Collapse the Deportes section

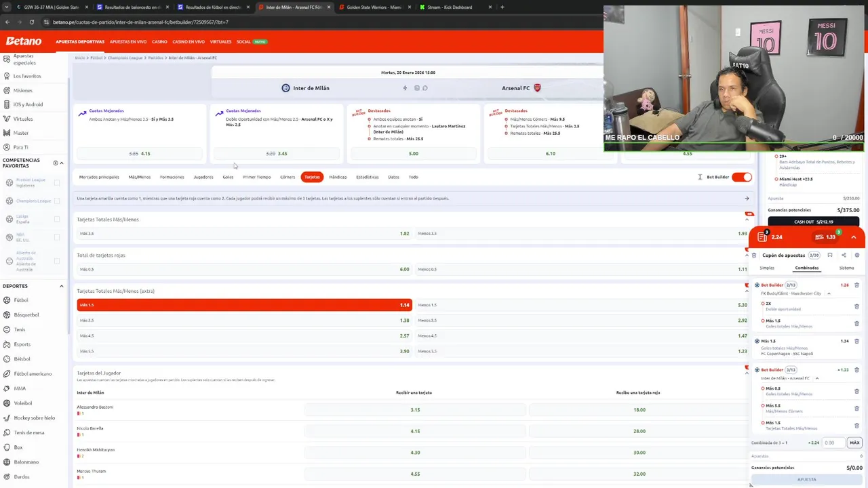pyautogui.click(x=62, y=286)
